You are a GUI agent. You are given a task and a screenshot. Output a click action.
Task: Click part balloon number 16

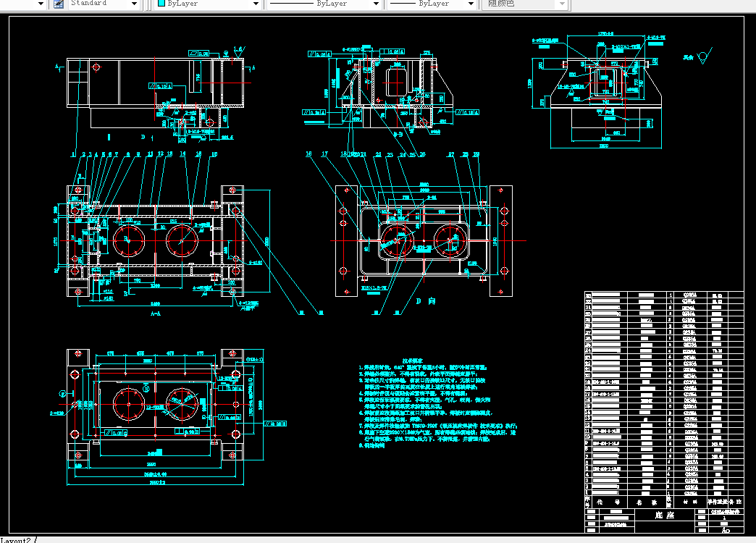[x=308, y=153]
